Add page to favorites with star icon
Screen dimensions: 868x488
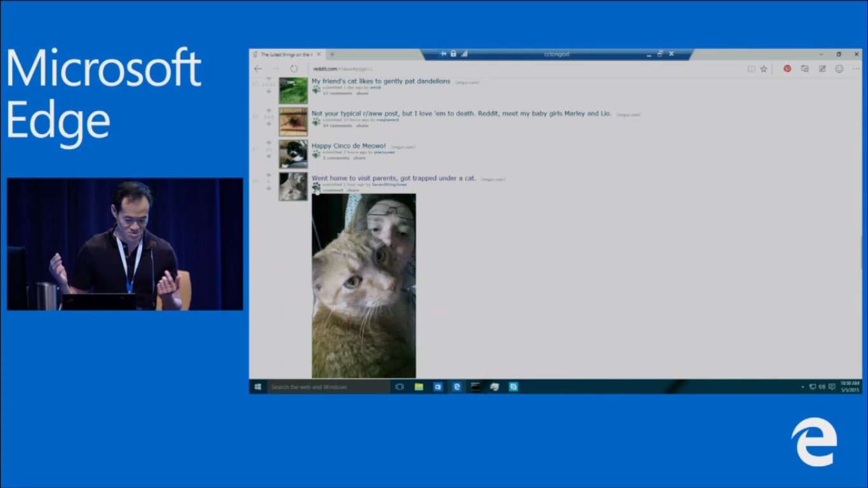click(x=764, y=69)
